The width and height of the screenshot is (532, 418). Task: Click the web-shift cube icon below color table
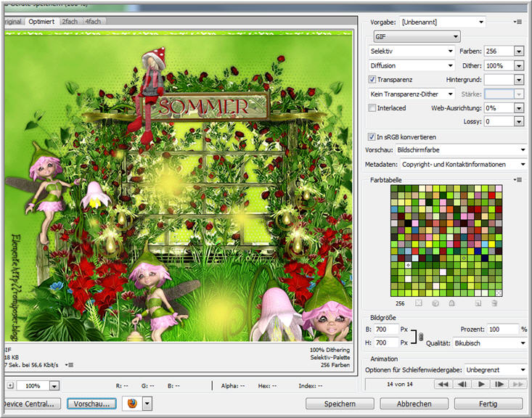435,303
